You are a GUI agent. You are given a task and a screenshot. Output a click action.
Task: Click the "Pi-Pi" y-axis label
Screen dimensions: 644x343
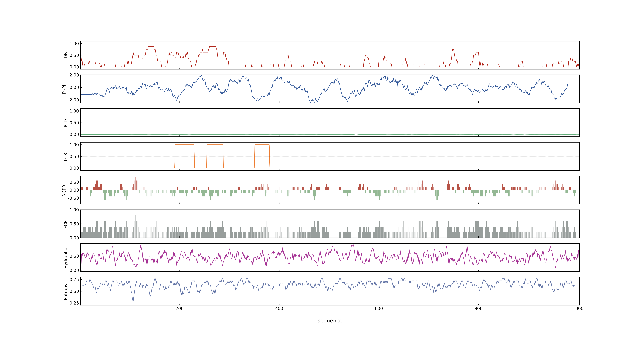[64, 89]
